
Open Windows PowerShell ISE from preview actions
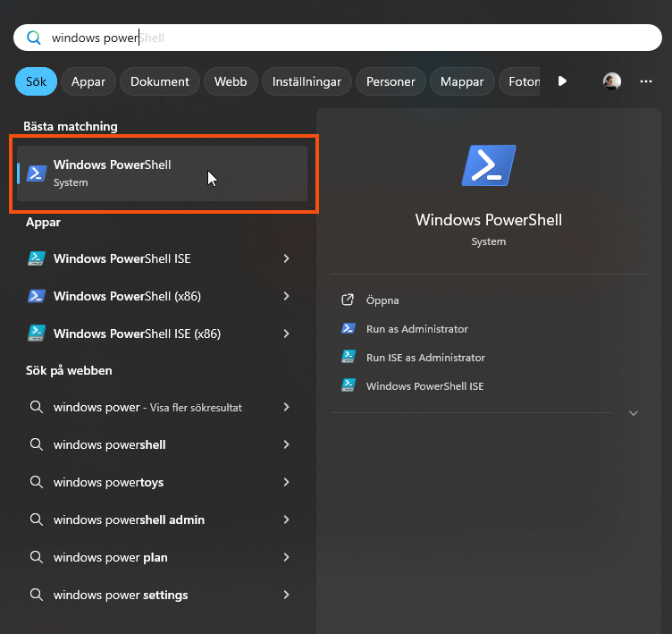click(x=424, y=386)
